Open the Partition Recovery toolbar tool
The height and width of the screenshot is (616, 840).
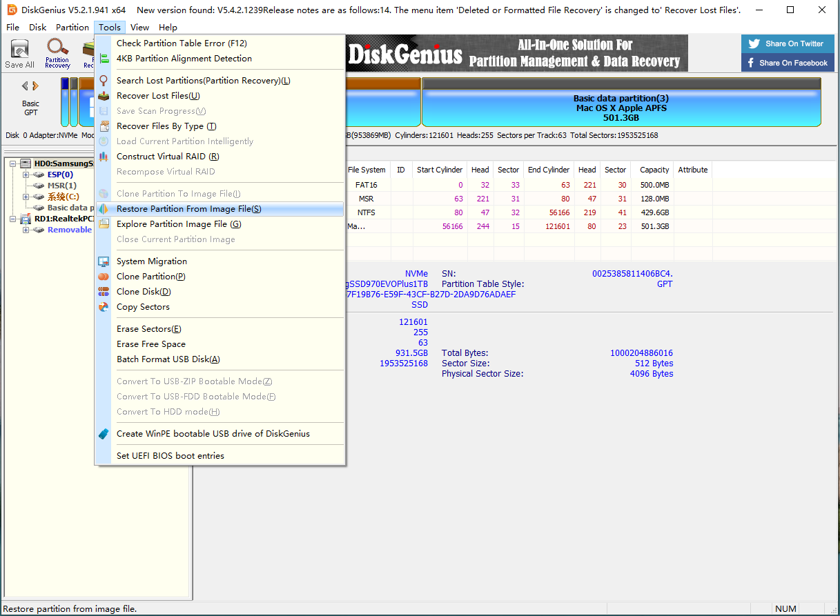point(57,54)
